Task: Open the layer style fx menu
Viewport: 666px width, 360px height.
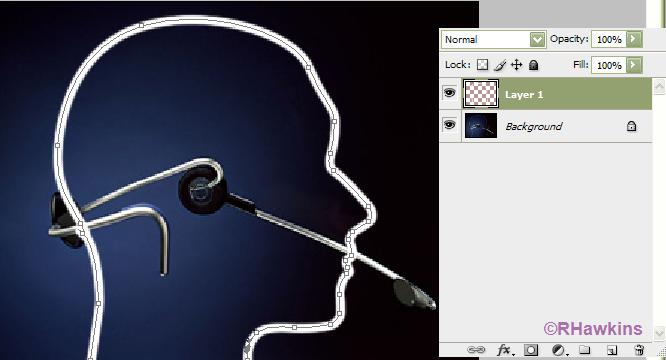Action: pos(505,350)
